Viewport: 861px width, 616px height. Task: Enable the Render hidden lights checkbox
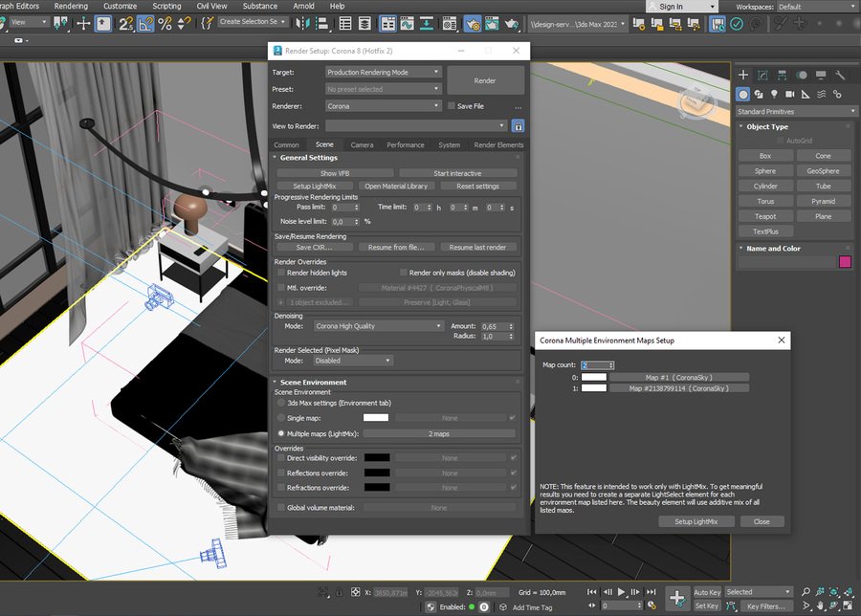point(281,273)
